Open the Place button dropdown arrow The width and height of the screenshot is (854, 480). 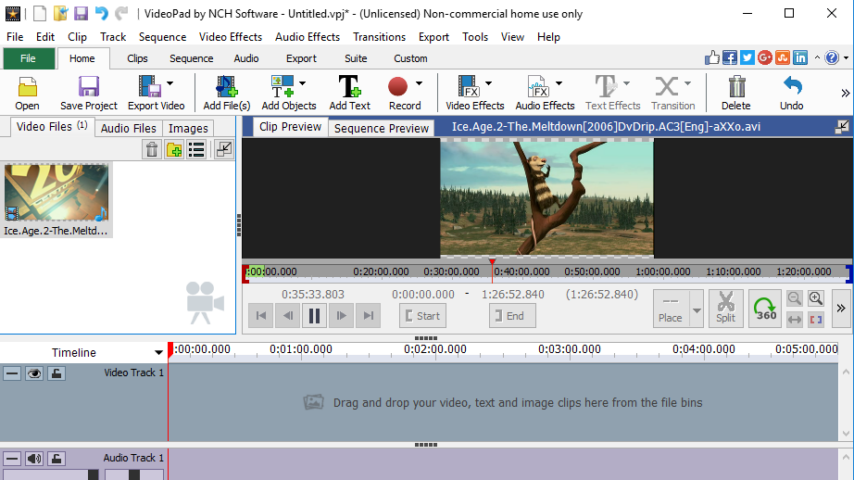(x=697, y=309)
